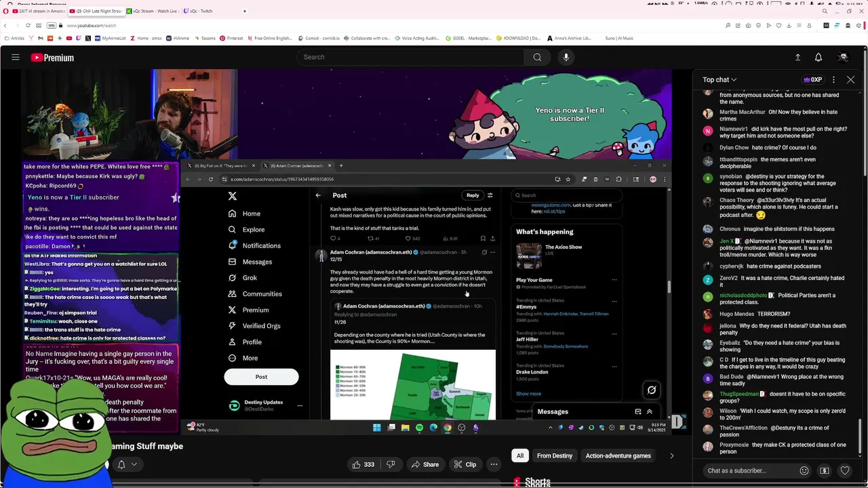Click Reply button in post header
868x488 pixels.
point(473,195)
